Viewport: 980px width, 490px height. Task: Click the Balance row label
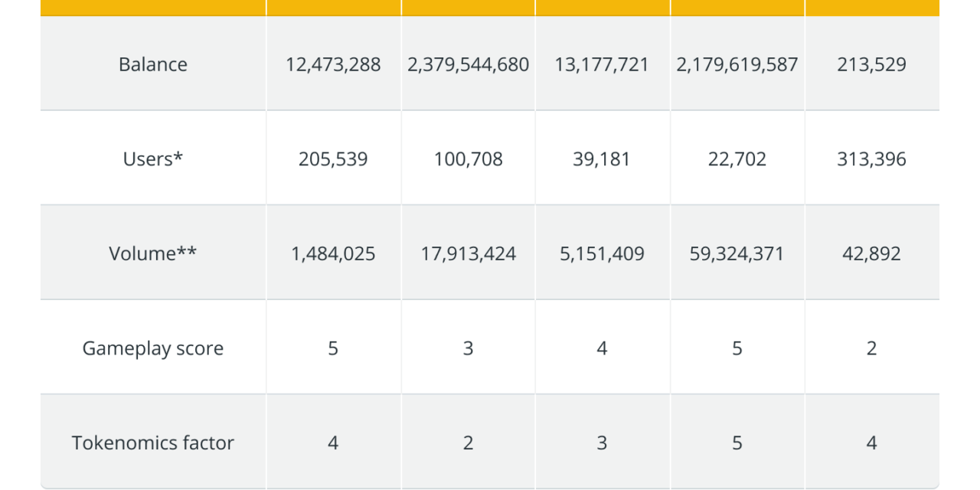pos(153,64)
